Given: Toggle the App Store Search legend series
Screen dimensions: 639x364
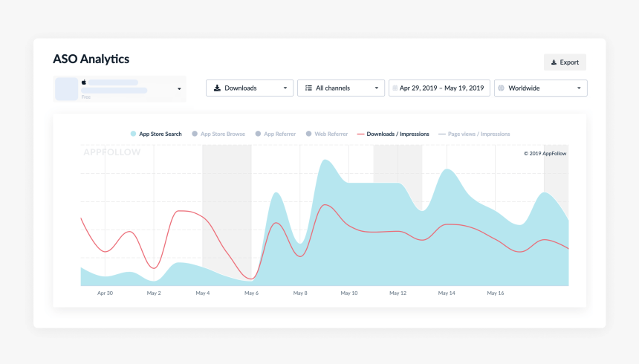Looking at the screenshot, I should [156, 134].
